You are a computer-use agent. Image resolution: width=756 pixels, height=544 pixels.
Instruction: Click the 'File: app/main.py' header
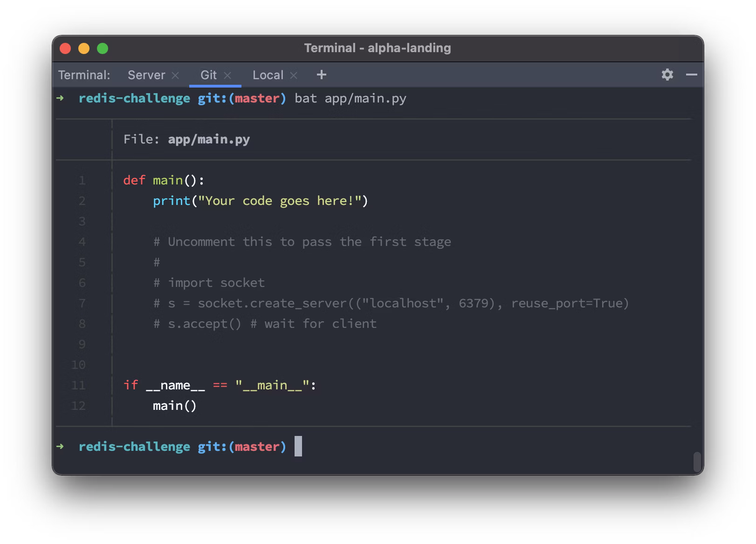[x=186, y=139]
